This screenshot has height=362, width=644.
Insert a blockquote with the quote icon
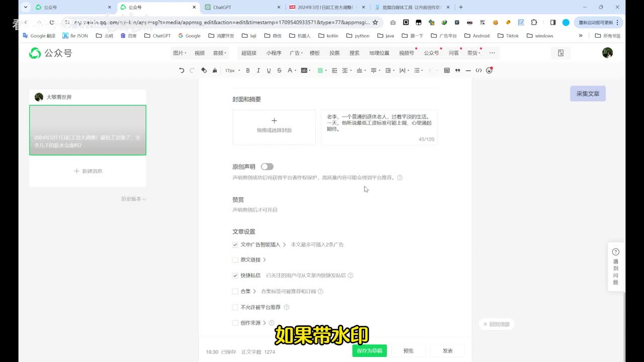click(x=457, y=70)
